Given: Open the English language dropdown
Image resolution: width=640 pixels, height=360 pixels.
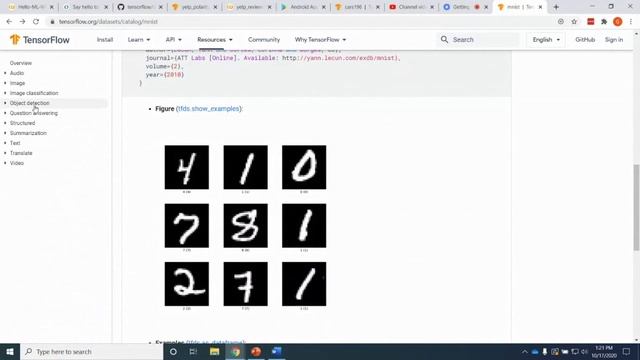Looking at the screenshot, I should 546,40.
